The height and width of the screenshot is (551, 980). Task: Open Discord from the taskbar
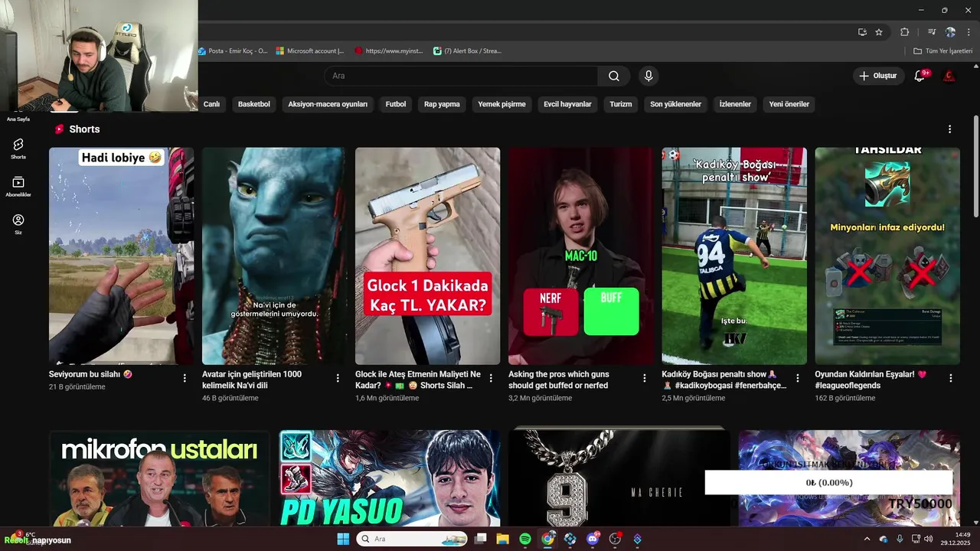593,539
